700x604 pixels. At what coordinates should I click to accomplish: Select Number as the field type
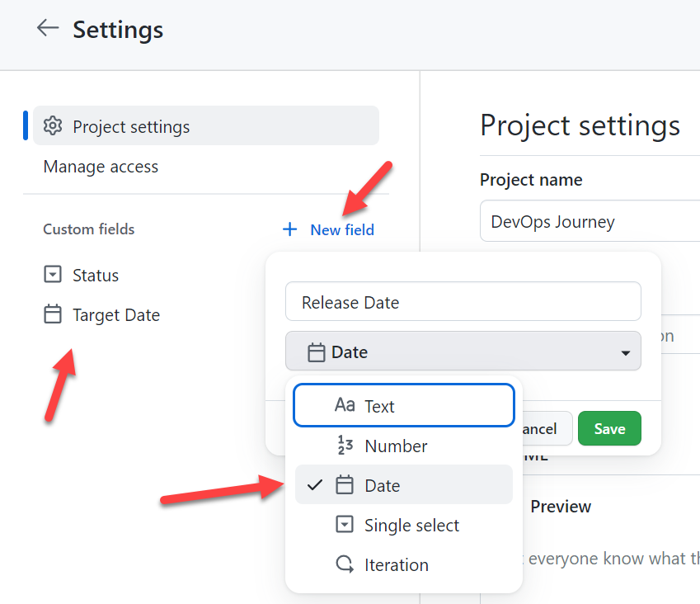(395, 445)
